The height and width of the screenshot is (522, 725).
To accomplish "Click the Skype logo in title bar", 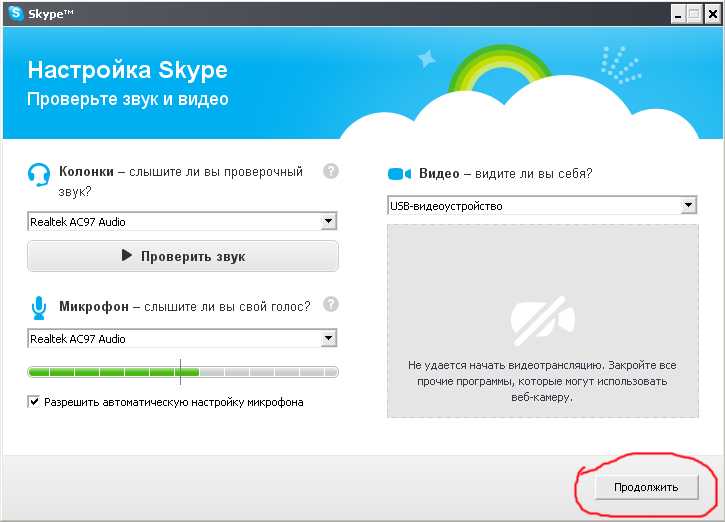I will tap(16, 12).
